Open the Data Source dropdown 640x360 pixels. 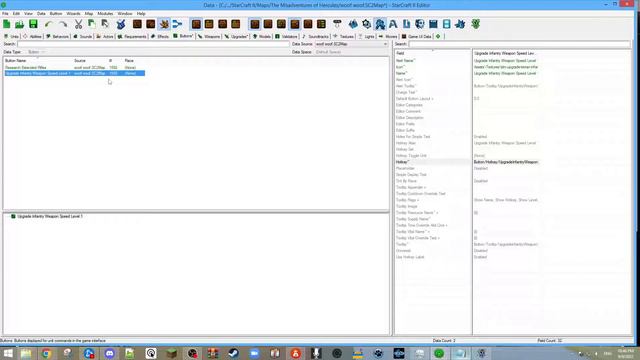click(351, 44)
